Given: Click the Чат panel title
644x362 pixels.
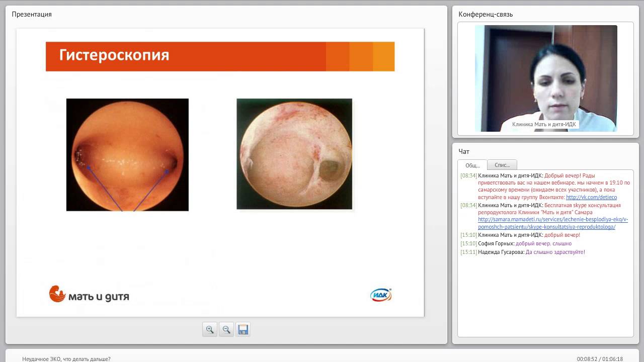Looking at the screenshot, I should (x=464, y=151).
